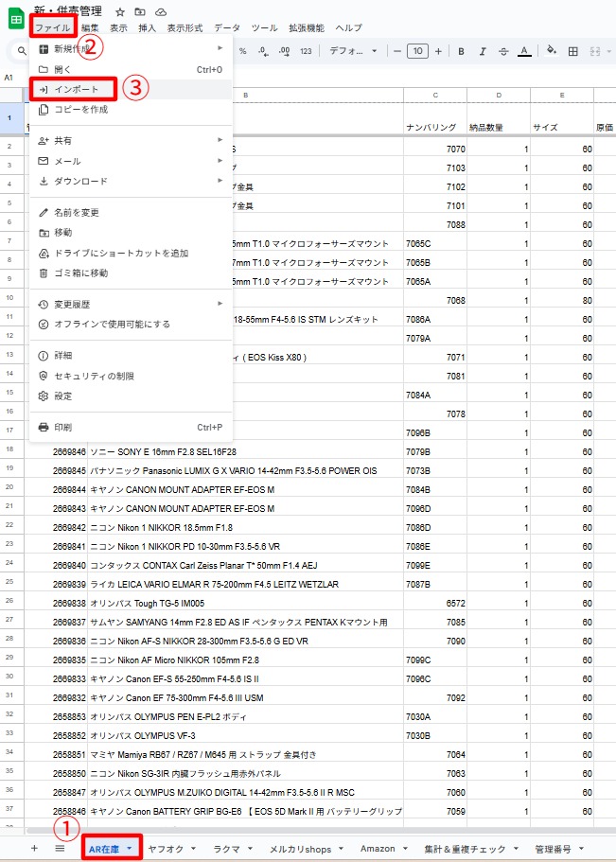Screen dimensions: 616x862
Task: Click the move-to-folder icon near title
Action: click(x=140, y=11)
